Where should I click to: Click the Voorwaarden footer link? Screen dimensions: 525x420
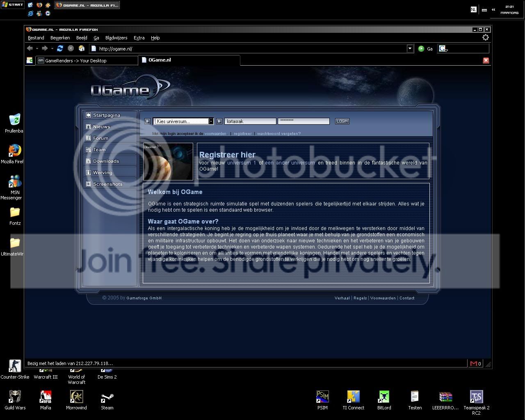click(383, 298)
